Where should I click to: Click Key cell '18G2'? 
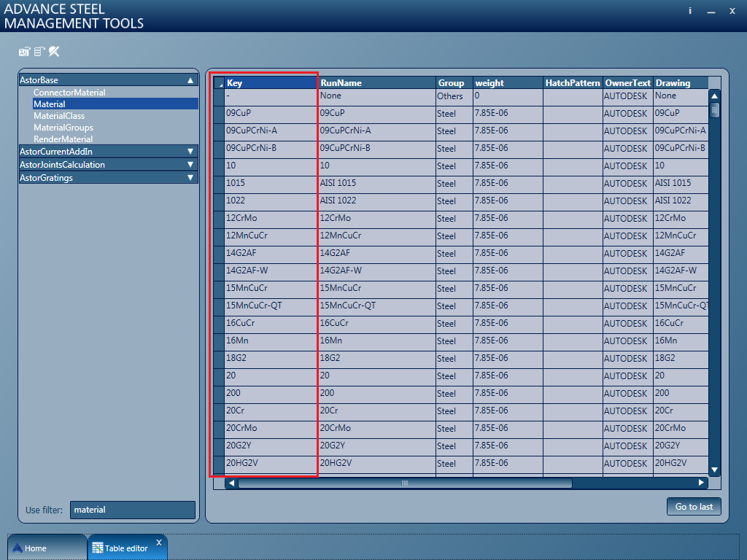[271, 359]
